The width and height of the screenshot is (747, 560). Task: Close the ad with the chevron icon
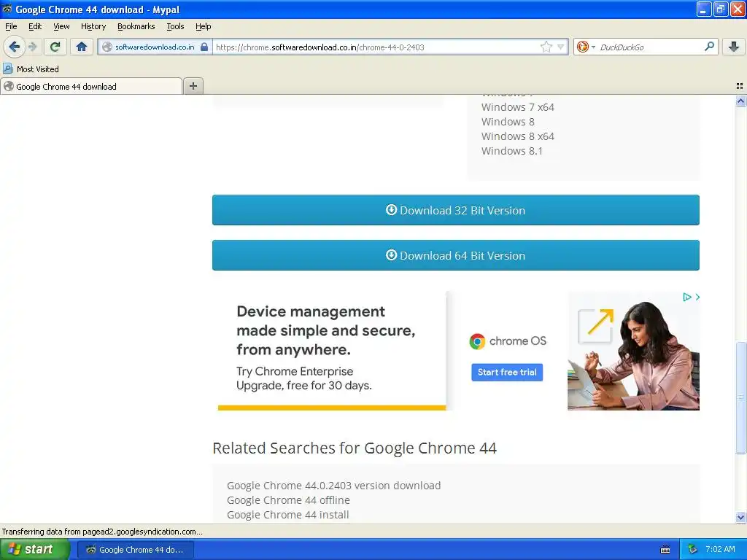[x=697, y=297]
